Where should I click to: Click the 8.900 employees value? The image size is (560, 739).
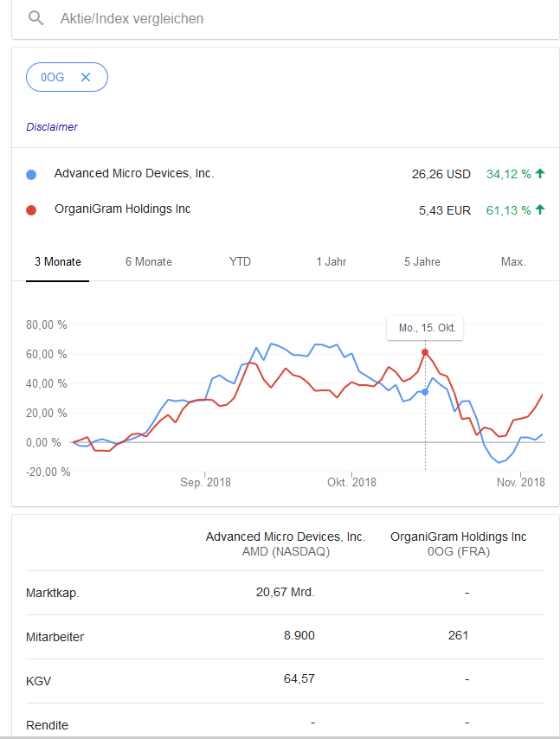[x=299, y=635]
